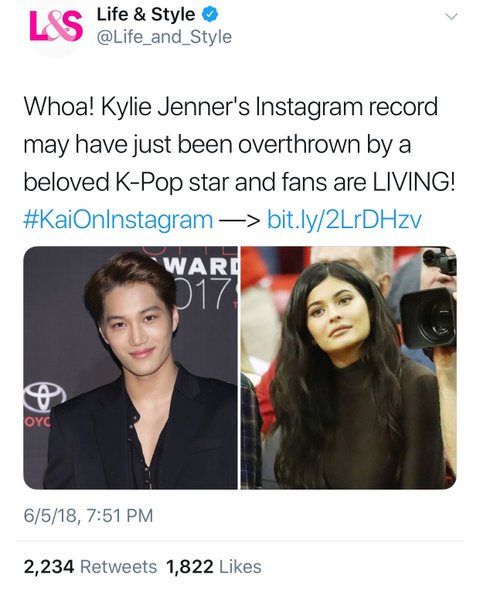Open the @Life_and_Style handle

(164, 37)
